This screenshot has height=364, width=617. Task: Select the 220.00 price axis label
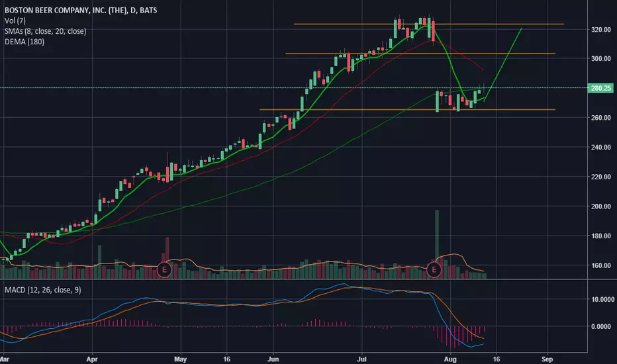click(601, 177)
